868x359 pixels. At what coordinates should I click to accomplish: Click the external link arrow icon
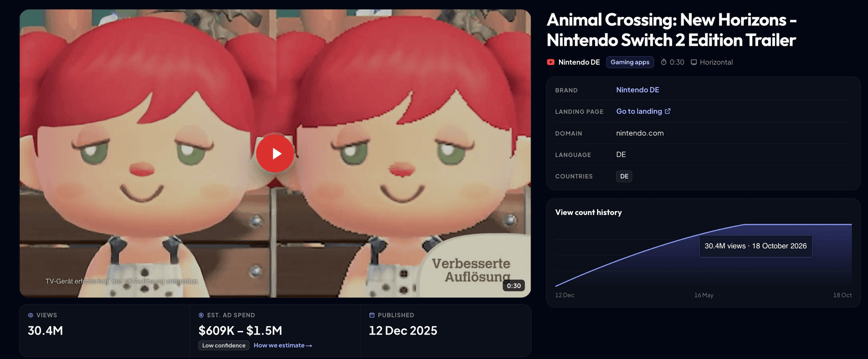click(x=668, y=111)
